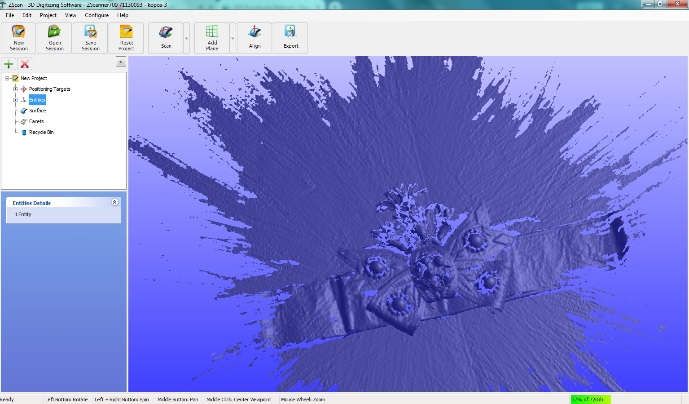Open the dropdown arrow beside Add Plane
689x404 pixels.
(233, 38)
